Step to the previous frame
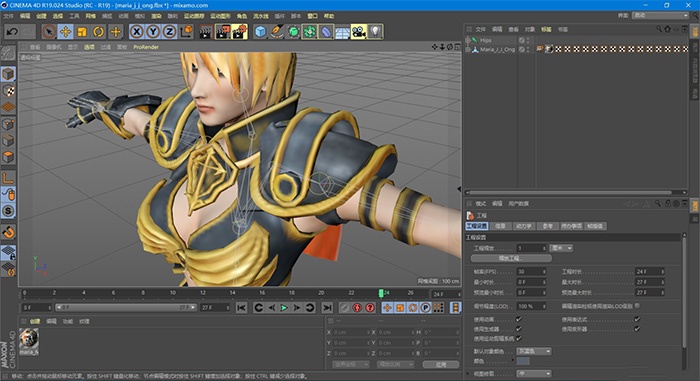Screen dimensions: 700x381 coord(271,308)
